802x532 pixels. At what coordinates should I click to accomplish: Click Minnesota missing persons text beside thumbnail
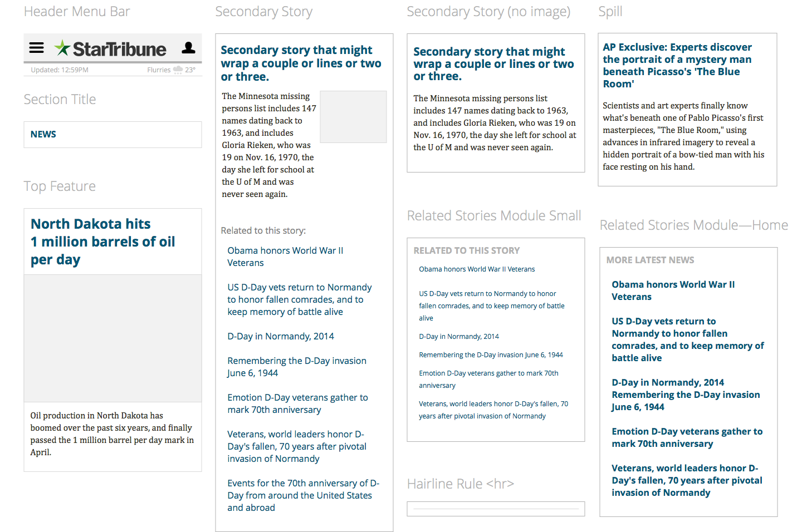[x=269, y=145]
